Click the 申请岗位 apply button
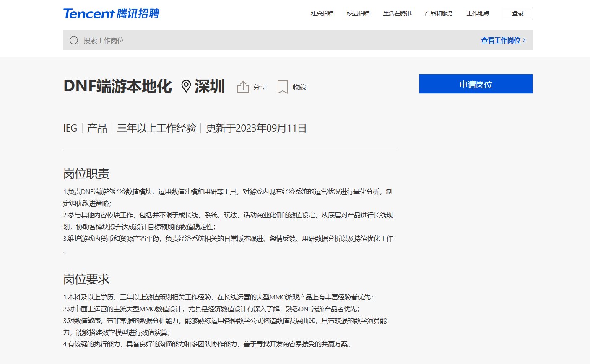The image size is (590, 364). click(476, 84)
